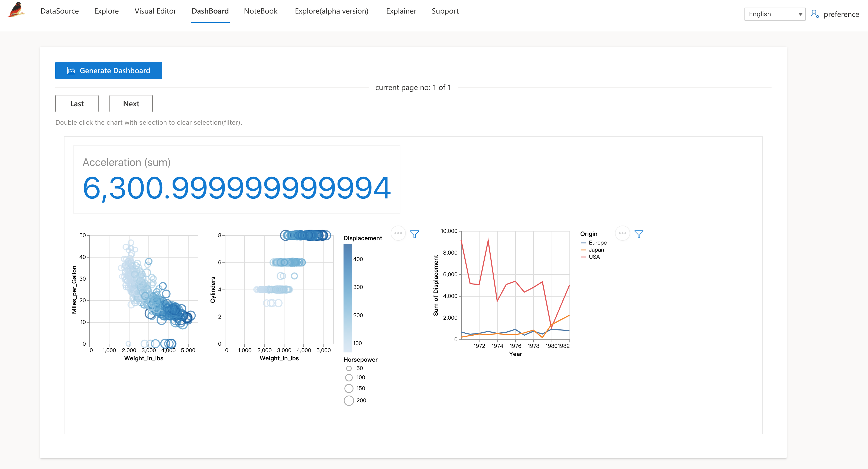Open the NoteBook tab

tap(260, 11)
